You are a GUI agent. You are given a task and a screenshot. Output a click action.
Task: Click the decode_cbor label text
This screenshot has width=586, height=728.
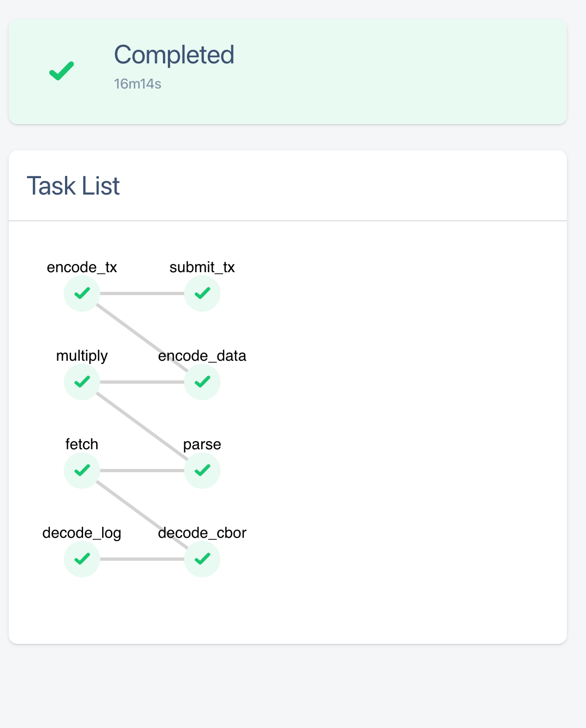click(202, 533)
